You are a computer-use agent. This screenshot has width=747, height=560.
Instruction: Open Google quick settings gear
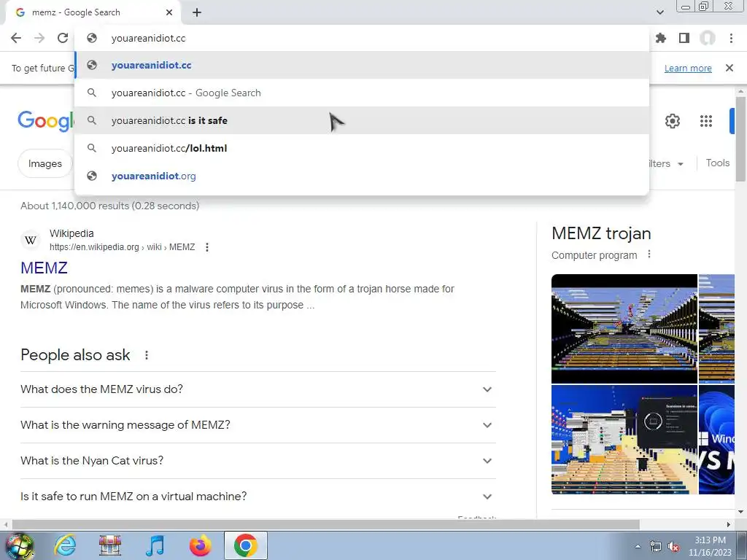click(672, 121)
